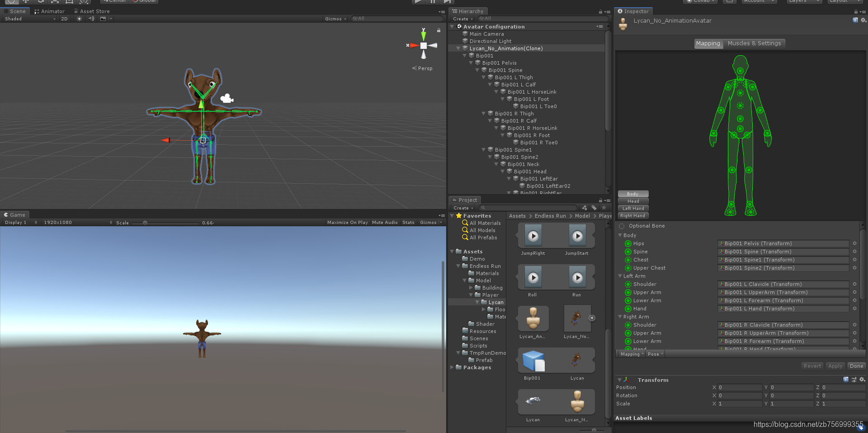Click the favorites star icon in Project toolbar

604,208
